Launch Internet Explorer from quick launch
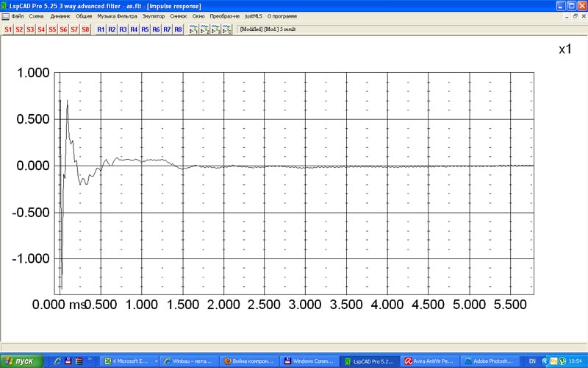 pyautogui.click(x=57, y=361)
